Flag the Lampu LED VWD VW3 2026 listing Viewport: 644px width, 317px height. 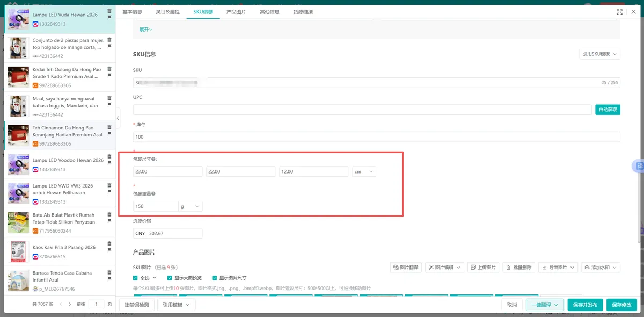point(109,192)
